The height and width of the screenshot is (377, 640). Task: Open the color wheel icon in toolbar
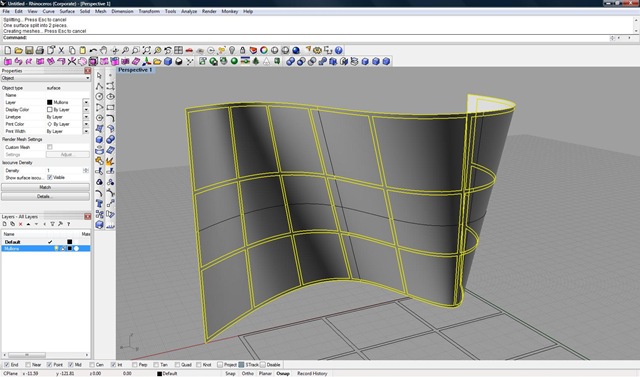[x=264, y=50]
